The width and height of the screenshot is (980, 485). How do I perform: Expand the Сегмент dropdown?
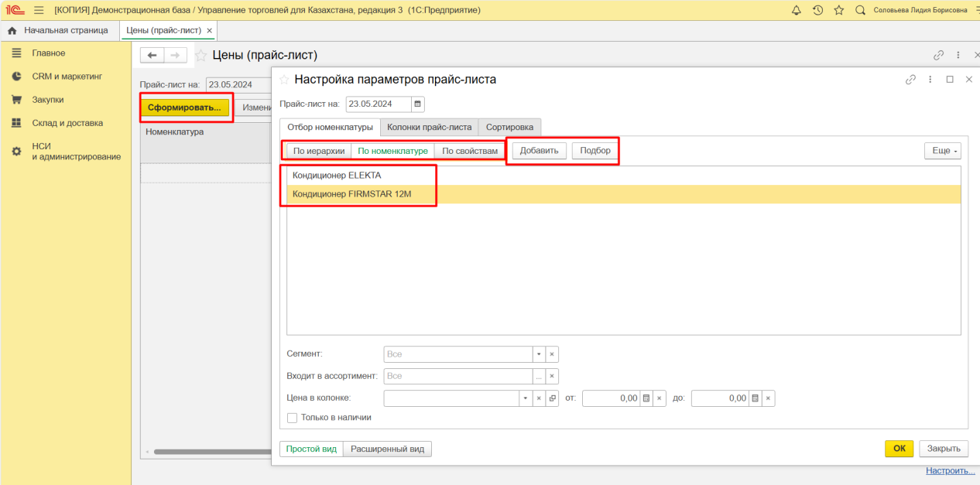[538, 354]
